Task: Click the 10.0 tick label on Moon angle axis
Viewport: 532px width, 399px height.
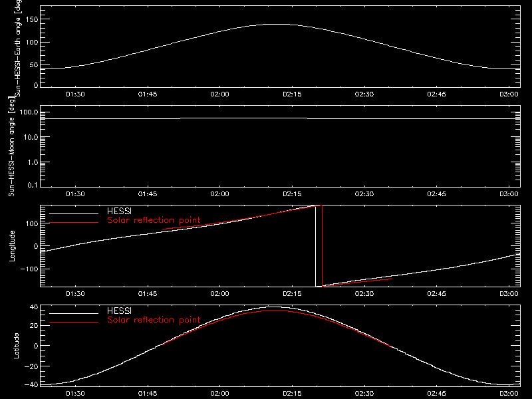Action: tap(31, 138)
